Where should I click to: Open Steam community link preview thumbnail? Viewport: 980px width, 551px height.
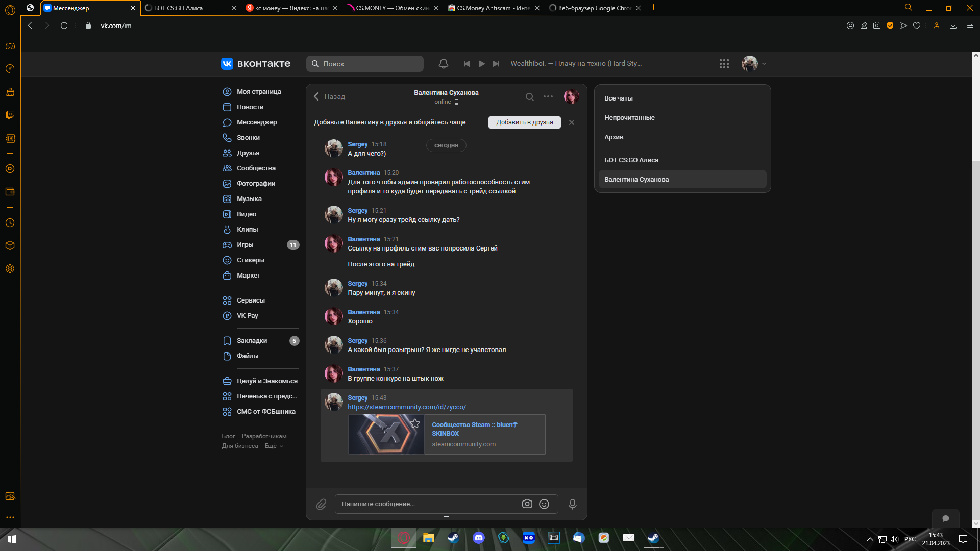click(386, 434)
